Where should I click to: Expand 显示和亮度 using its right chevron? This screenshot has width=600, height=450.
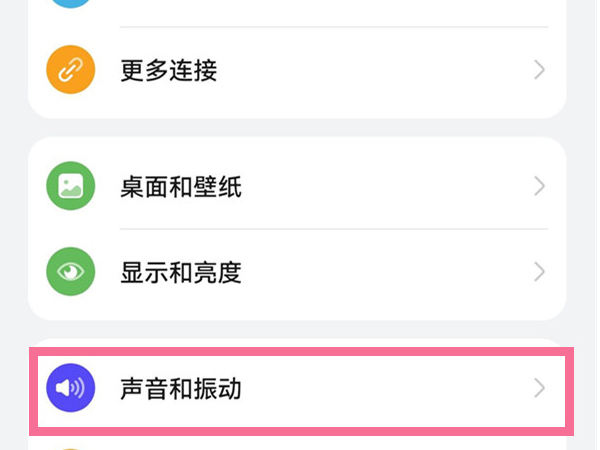point(539,272)
